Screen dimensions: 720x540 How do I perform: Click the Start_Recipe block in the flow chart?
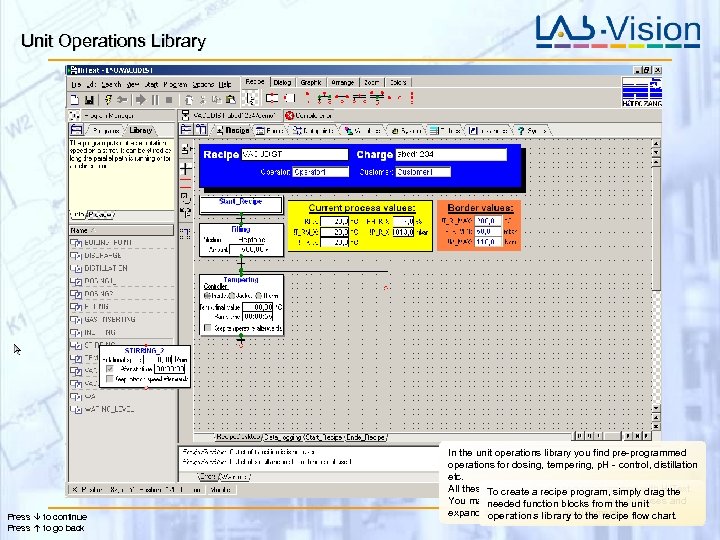click(x=241, y=204)
